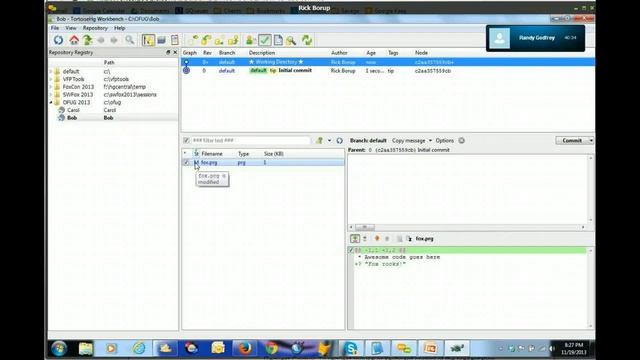The image size is (640, 360).
Task: Toggle the diff hunk checkbox
Action: point(351,250)
